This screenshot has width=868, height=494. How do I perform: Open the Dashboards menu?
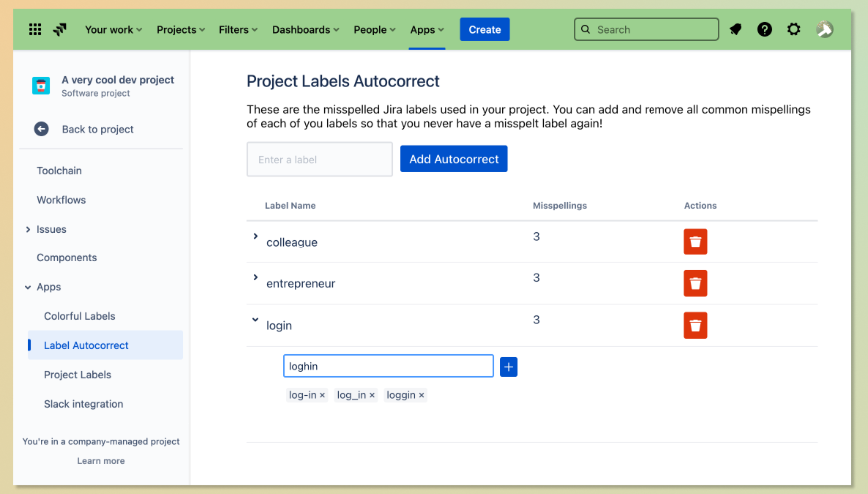click(x=305, y=30)
